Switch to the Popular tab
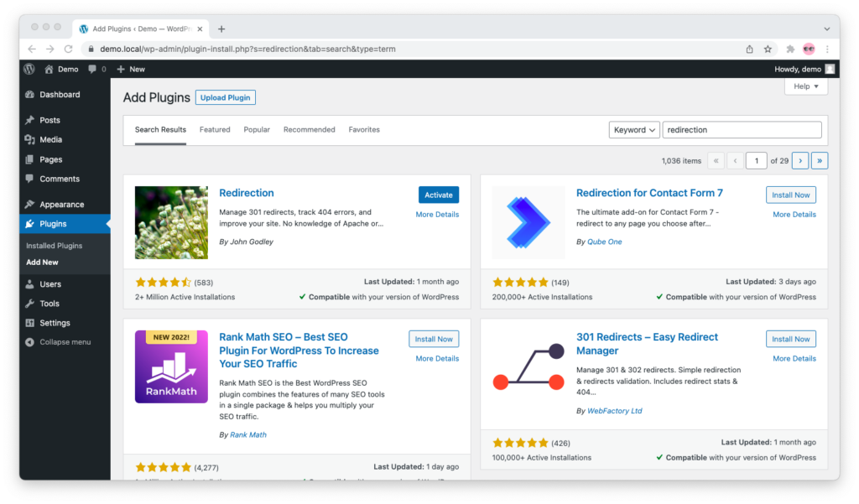The height and width of the screenshot is (504, 859). click(257, 130)
